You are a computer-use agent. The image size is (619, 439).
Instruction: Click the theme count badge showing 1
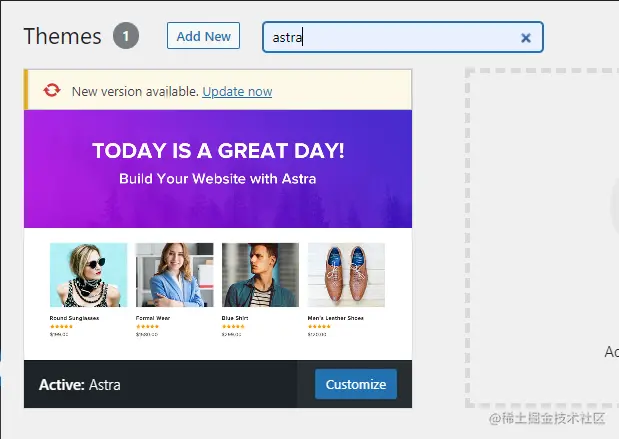click(x=126, y=36)
